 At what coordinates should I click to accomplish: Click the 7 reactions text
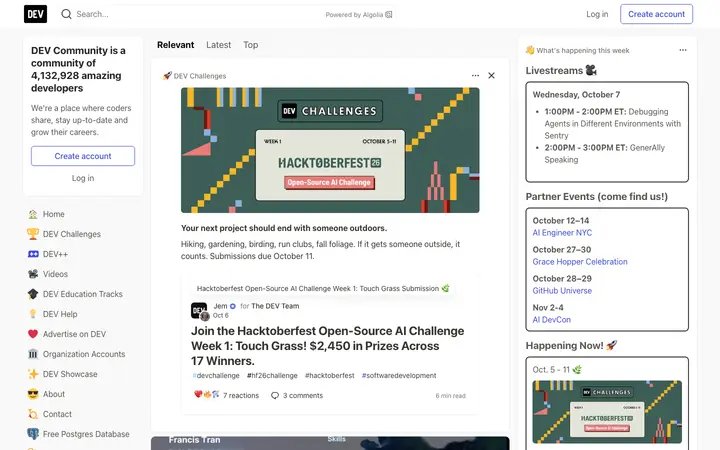[241, 395]
